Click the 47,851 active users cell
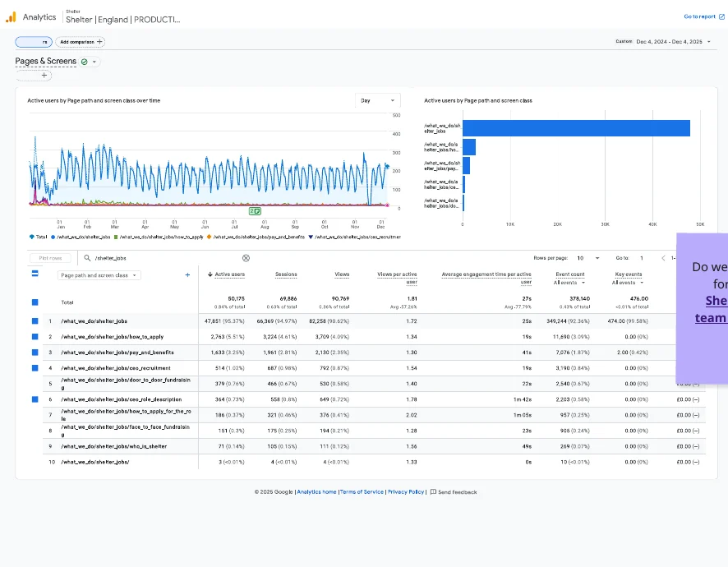This screenshot has width=728, height=567. [224, 320]
